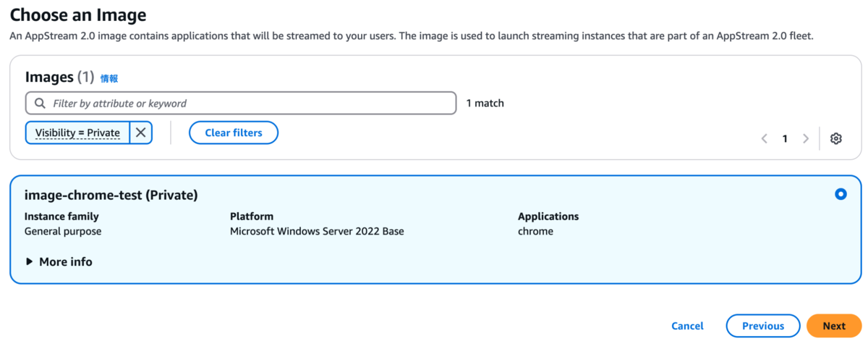Viewport: 868px width, 344px height.
Task: Click the chrome value under Applications
Action: [x=535, y=232]
